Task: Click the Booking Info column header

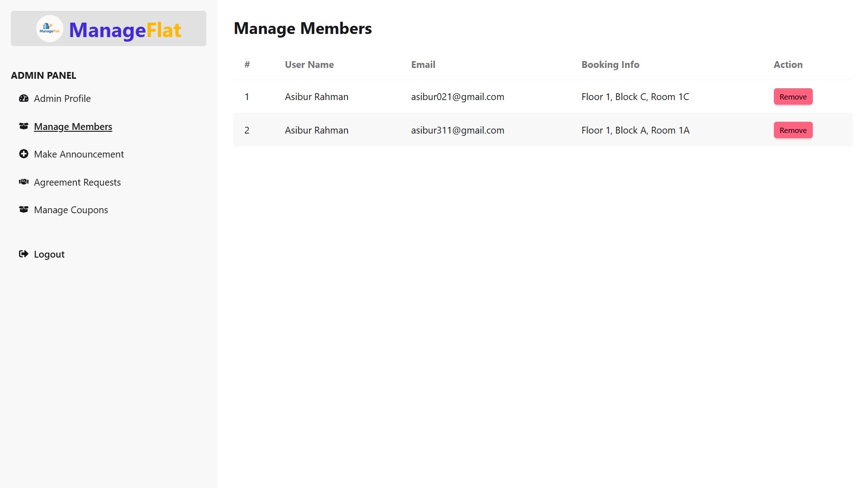Action: click(x=610, y=64)
